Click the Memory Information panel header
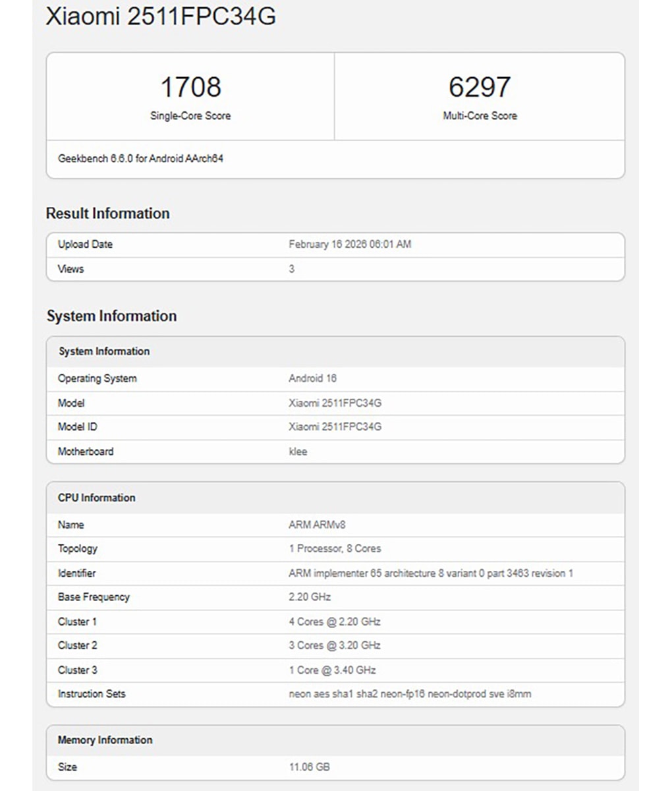Image resolution: width=672 pixels, height=791 pixels. pyautogui.click(x=104, y=740)
